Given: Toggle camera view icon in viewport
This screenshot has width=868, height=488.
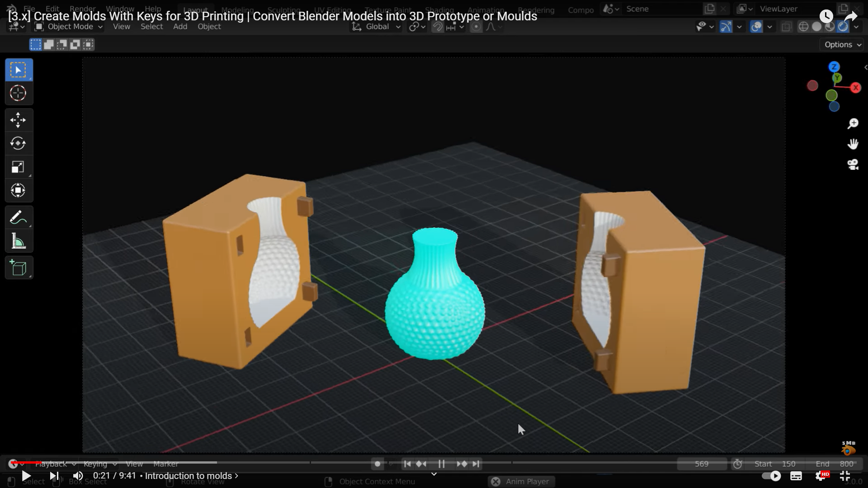Looking at the screenshot, I should point(853,164).
